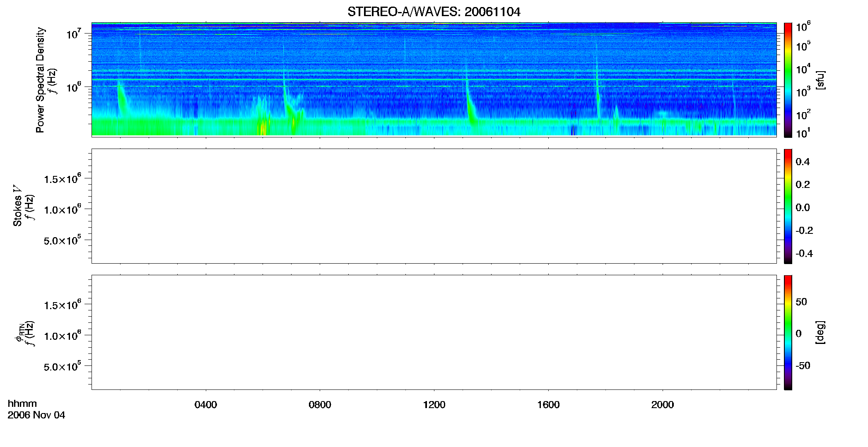Click the 1.5×10^6 tick in Stokes V panel
The image size is (868, 447).
tap(63, 179)
